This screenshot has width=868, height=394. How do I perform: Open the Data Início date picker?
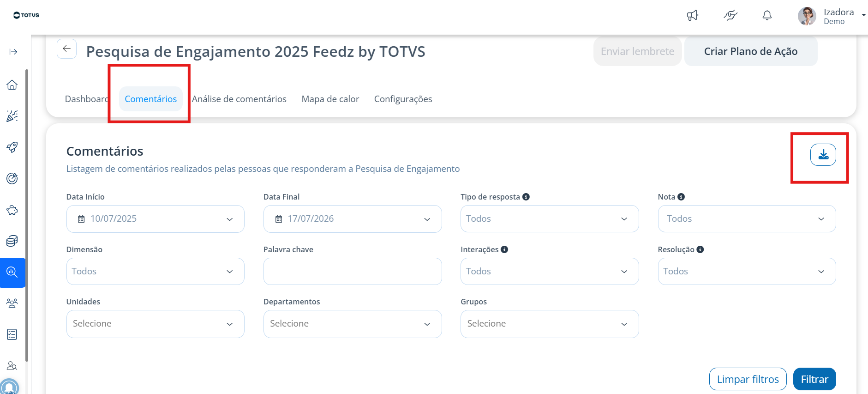pyautogui.click(x=156, y=219)
